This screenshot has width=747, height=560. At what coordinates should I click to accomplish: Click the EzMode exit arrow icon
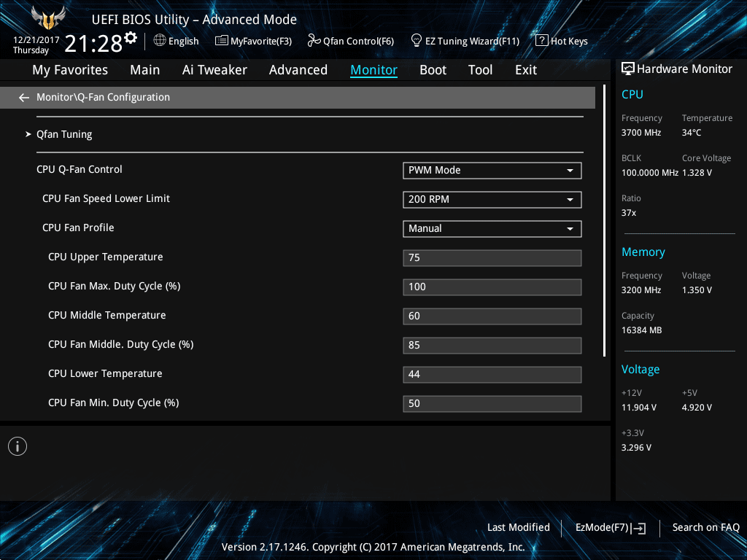[638, 528]
